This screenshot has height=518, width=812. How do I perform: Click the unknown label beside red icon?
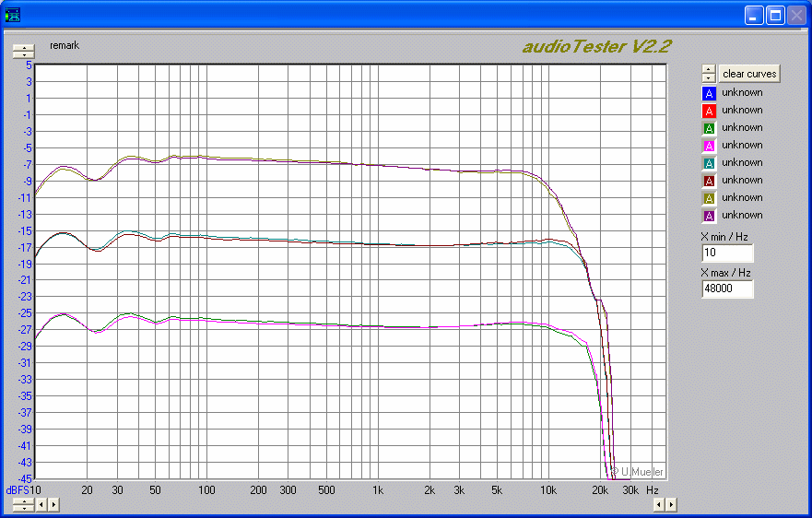742,111
